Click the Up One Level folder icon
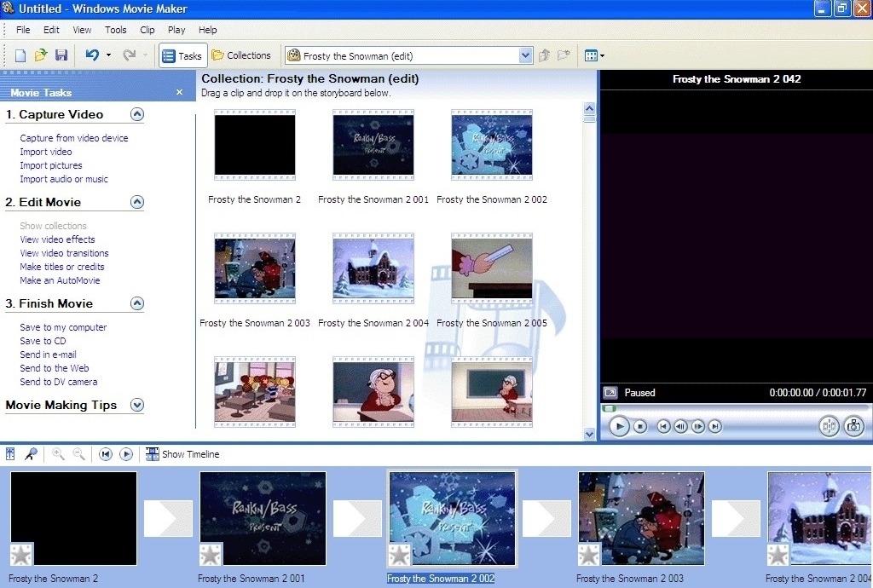Screen dimensions: 873x588 (545, 55)
